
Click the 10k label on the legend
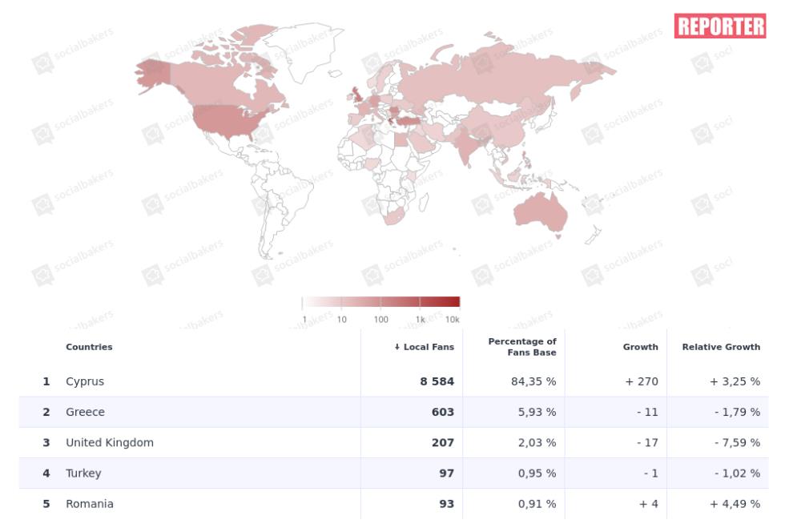click(x=452, y=319)
